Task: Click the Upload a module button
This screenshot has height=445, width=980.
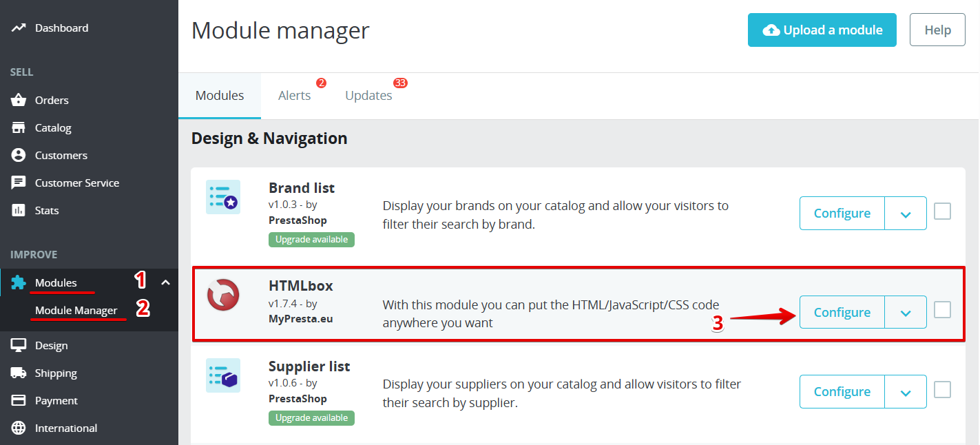Action: pyautogui.click(x=822, y=30)
